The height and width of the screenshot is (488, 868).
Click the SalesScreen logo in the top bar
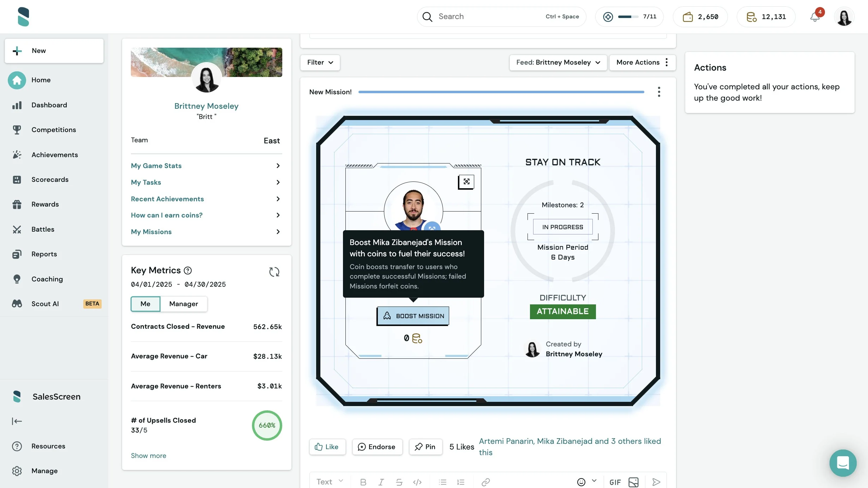tap(23, 17)
